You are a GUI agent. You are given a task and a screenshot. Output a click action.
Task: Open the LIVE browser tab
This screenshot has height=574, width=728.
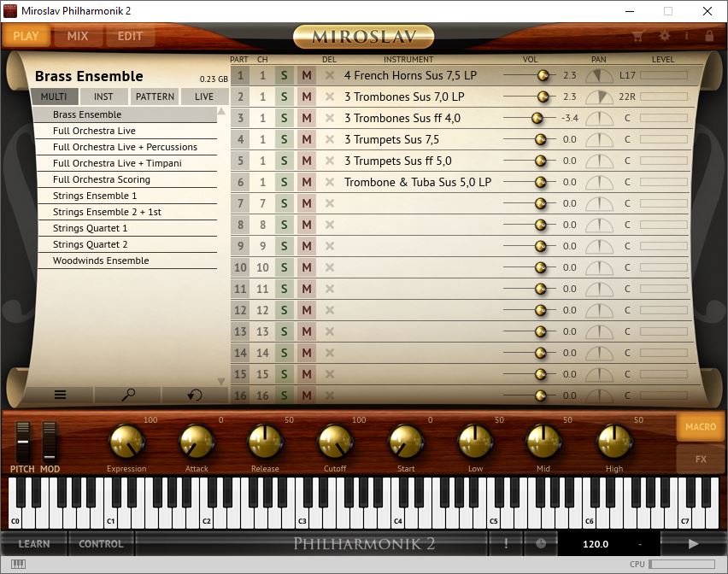pos(204,97)
